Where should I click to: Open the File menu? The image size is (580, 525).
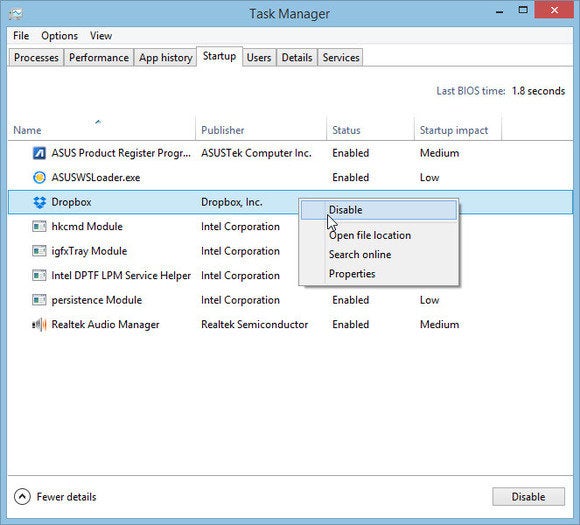[21, 36]
